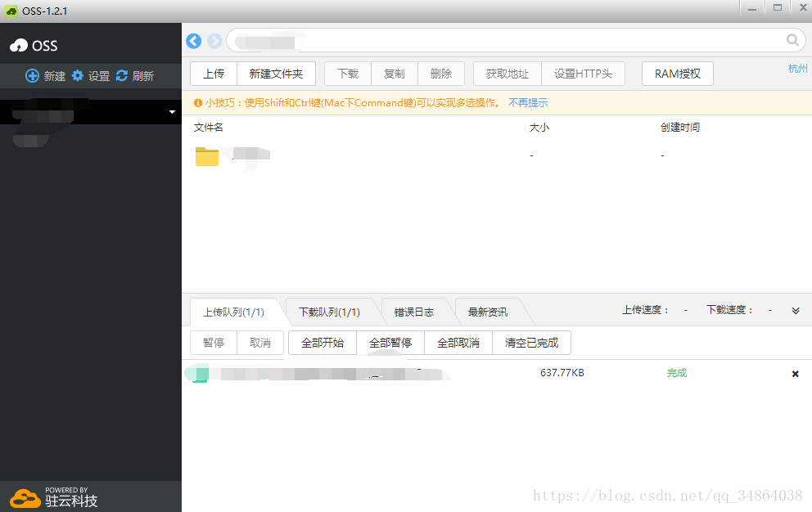Click the 新建 label in sidebar
This screenshot has width=812, height=512.
click(54, 76)
